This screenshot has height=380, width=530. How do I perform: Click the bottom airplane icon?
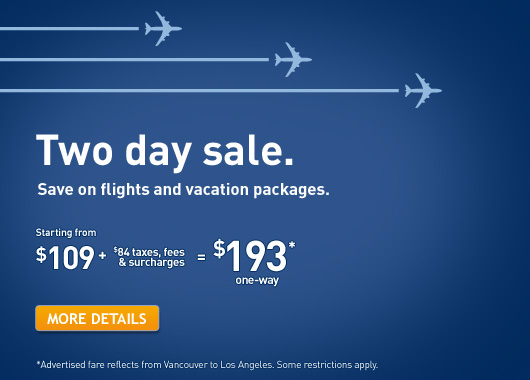coord(423,91)
